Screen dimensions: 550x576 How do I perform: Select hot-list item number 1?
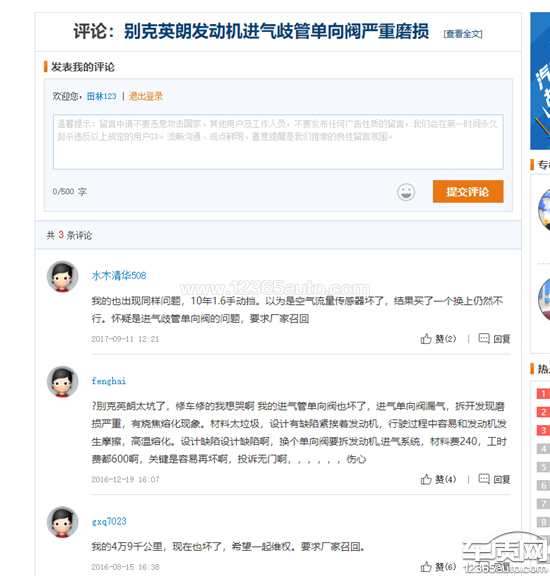543,394
